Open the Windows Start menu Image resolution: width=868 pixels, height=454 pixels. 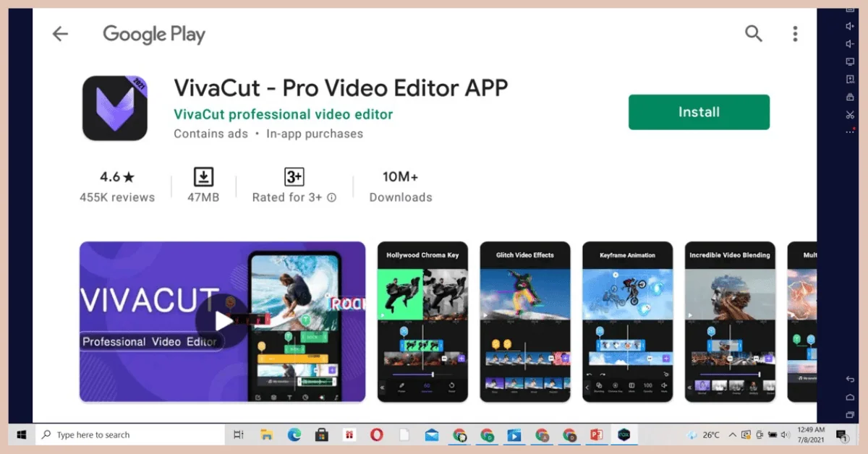(x=20, y=434)
